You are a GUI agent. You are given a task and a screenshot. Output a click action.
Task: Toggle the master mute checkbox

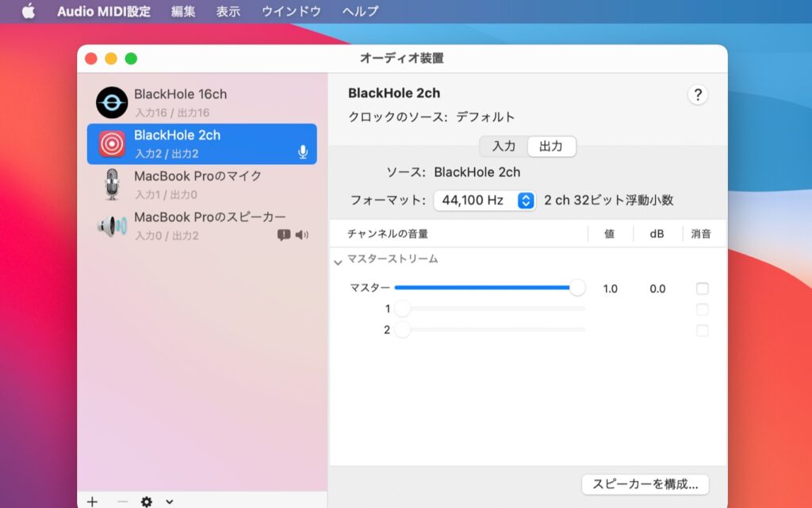pos(702,288)
